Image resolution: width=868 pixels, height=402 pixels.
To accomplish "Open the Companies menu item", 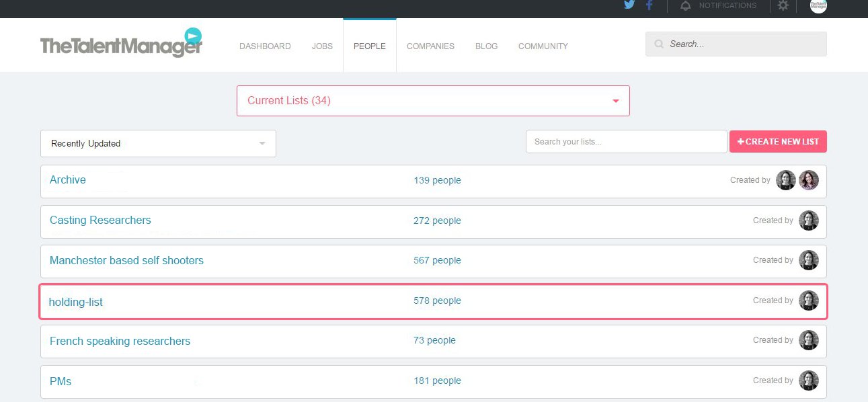I will 430,46.
